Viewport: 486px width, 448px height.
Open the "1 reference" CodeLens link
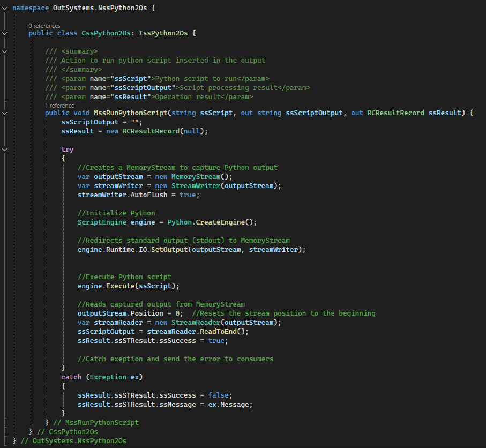pyautogui.click(x=59, y=106)
